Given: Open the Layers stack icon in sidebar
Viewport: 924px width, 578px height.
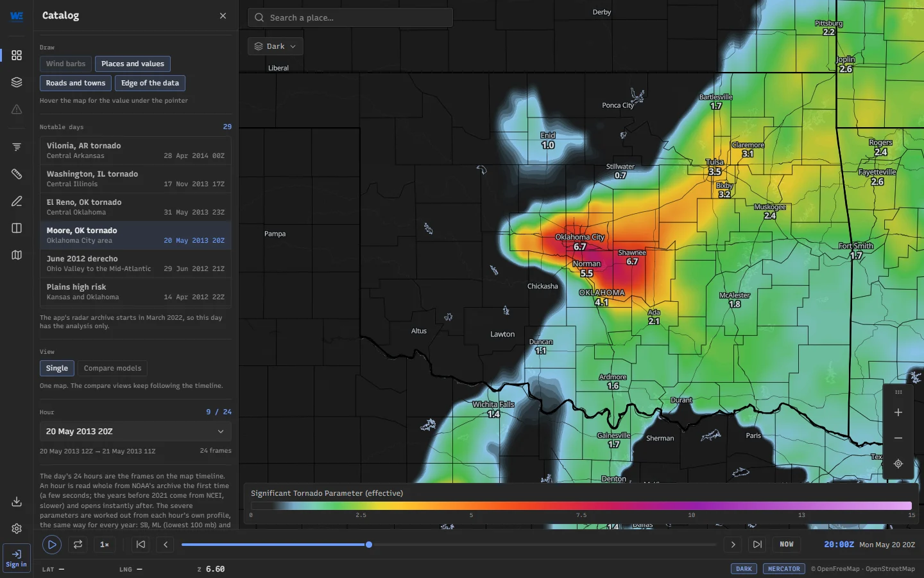Looking at the screenshot, I should click(x=17, y=82).
